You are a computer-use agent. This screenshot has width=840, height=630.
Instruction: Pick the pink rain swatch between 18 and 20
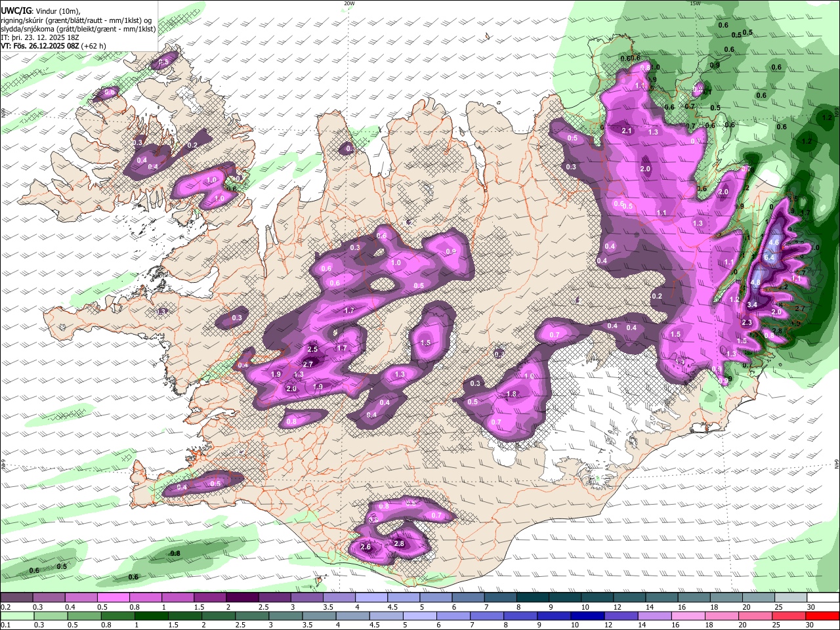[x=723, y=616]
